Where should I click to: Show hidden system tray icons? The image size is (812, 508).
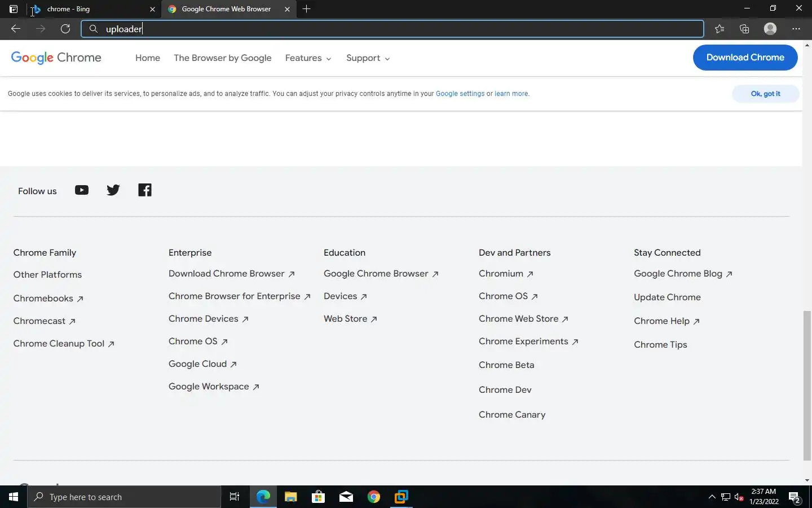tap(712, 497)
